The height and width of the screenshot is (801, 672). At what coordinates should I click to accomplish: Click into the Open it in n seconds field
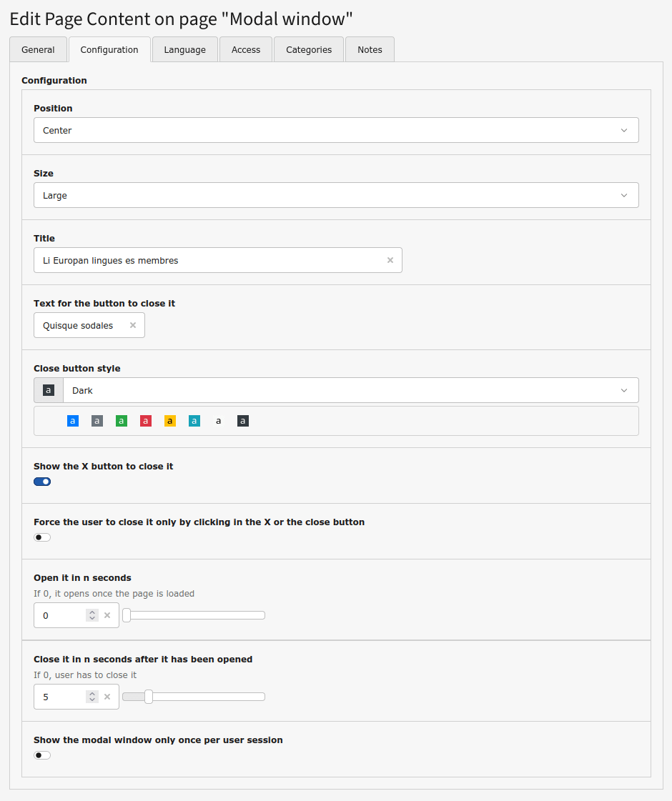(x=61, y=616)
